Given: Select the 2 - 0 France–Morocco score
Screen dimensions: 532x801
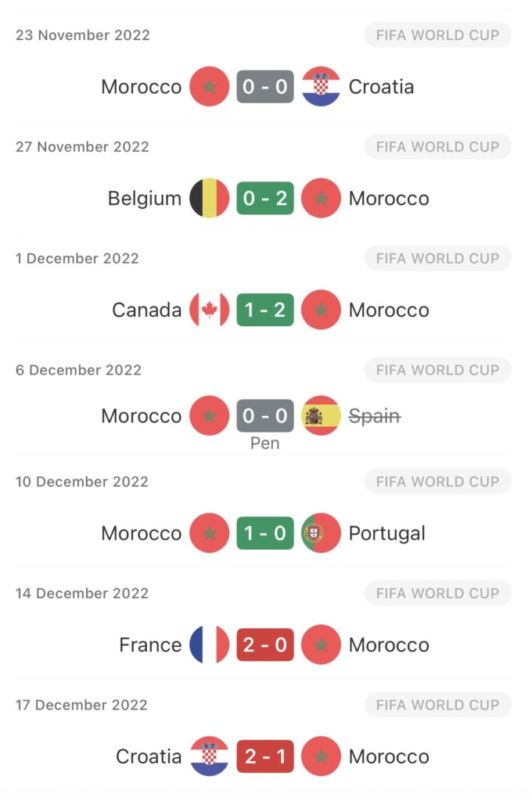Looking at the screenshot, I should pos(265,645).
